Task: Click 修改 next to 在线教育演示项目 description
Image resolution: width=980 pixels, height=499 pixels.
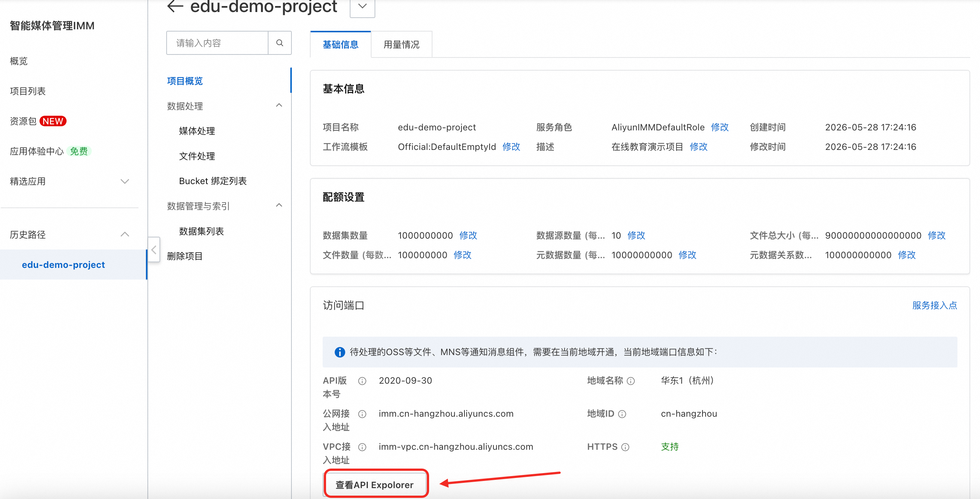Action: tap(698, 147)
